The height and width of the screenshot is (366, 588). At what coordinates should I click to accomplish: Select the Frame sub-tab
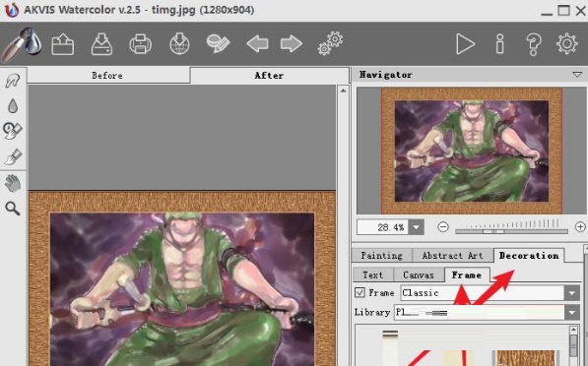tap(467, 274)
